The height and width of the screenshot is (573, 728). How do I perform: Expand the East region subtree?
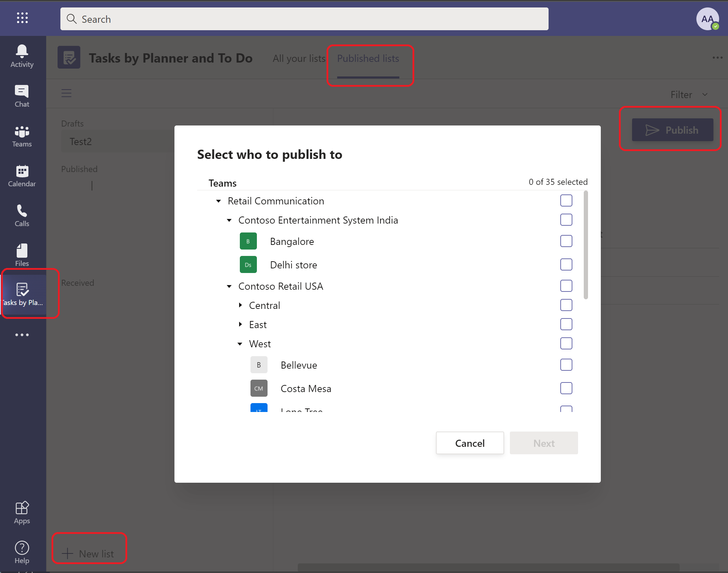pos(242,325)
